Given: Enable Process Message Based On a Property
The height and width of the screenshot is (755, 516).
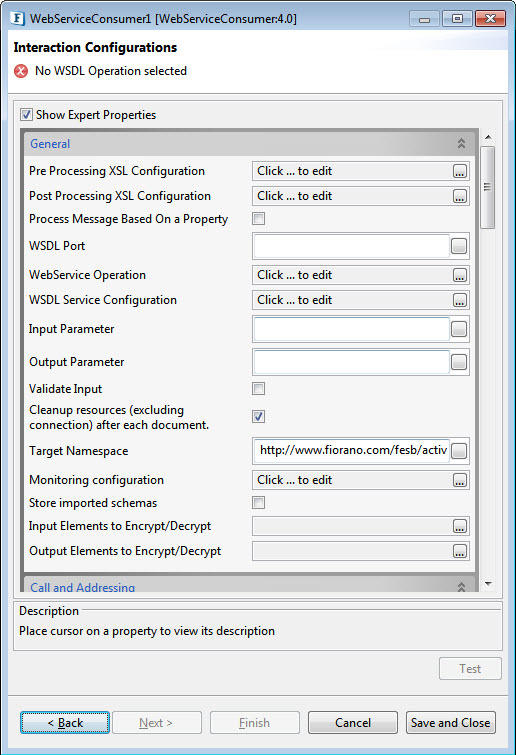Looking at the screenshot, I should tap(258, 219).
